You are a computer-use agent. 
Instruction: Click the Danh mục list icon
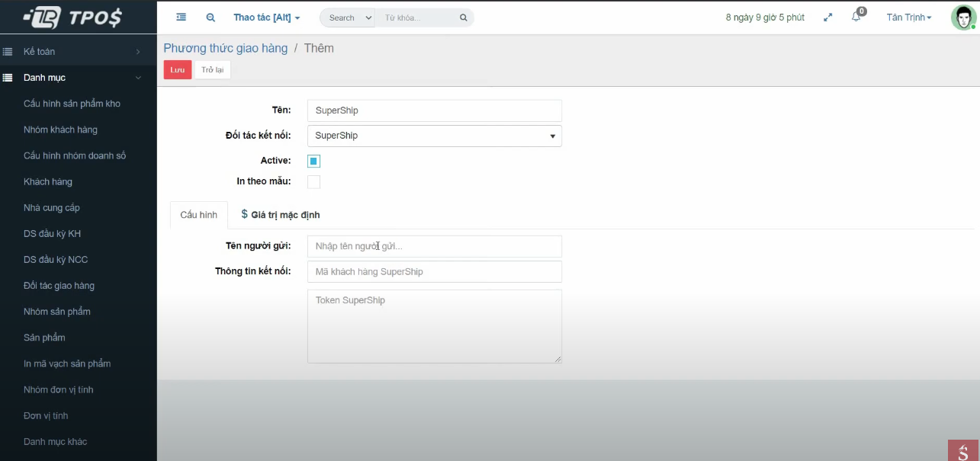[x=8, y=78]
